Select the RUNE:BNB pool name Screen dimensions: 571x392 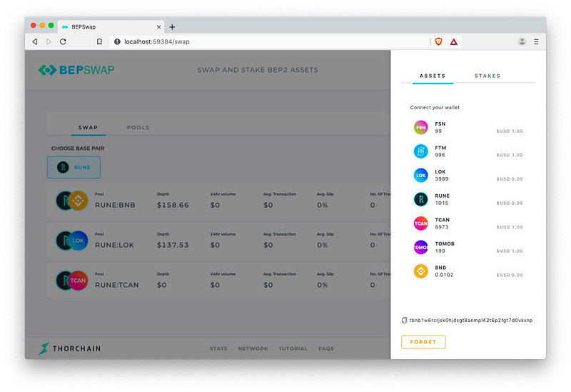[x=115, y=205]
